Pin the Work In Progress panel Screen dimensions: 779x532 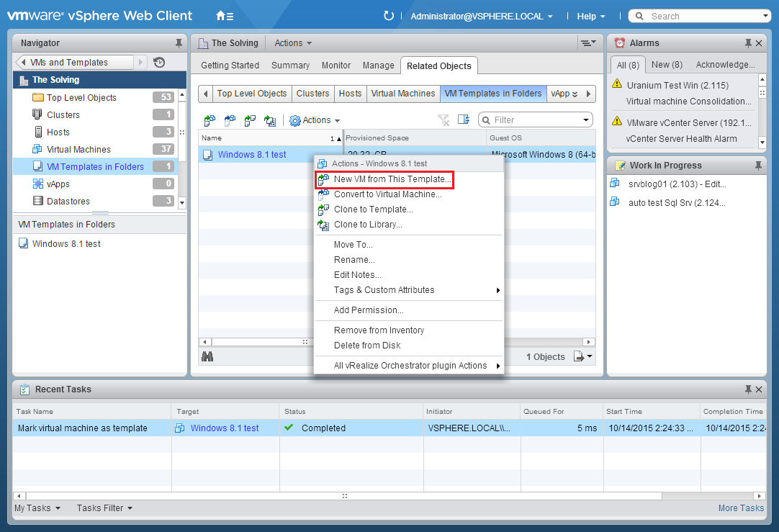758,166
